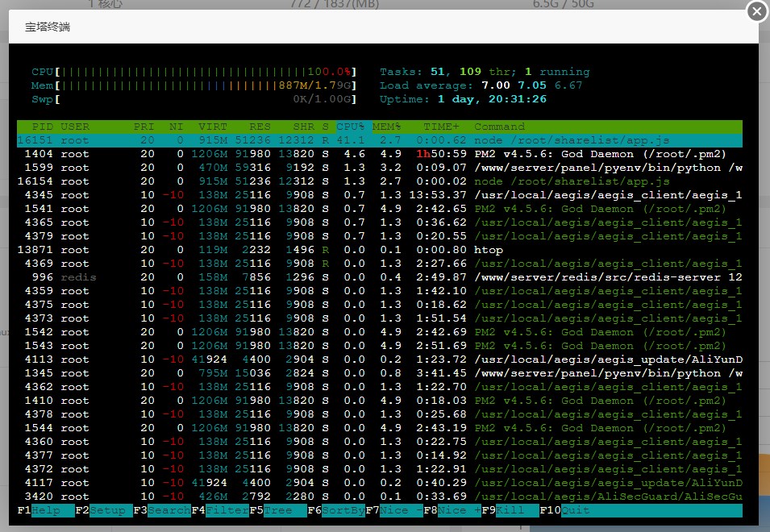Select process row PID 16154
This screenshot has width=770, height=532.
(380, 181)
